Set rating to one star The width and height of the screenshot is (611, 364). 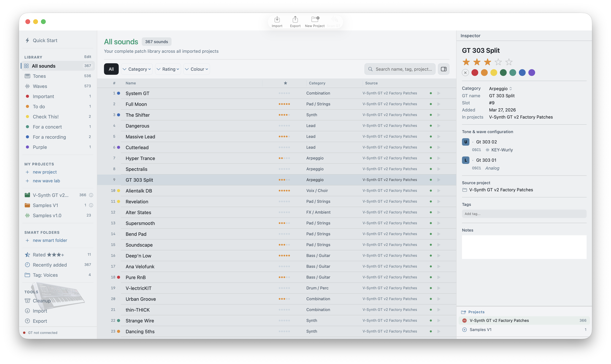click(466, 62)
